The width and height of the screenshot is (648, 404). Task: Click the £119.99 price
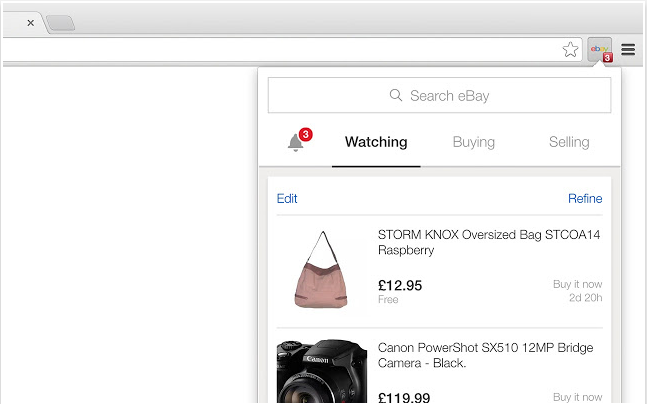(404, 398)
